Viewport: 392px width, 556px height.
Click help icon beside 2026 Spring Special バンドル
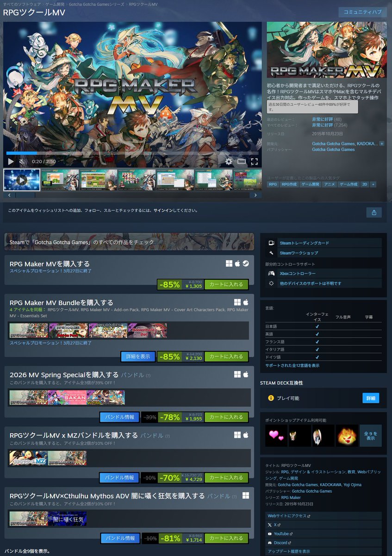pyautogui.click(x=148, y=375)
